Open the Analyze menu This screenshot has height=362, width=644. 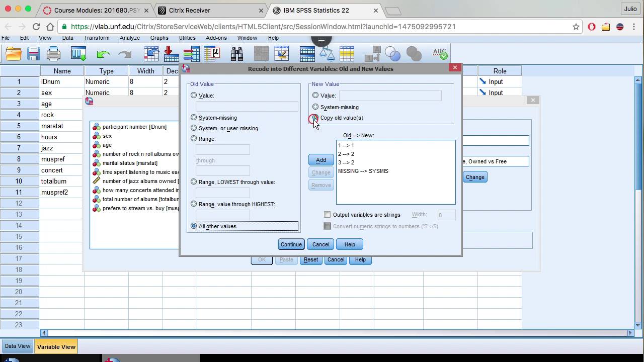point(130,38)
